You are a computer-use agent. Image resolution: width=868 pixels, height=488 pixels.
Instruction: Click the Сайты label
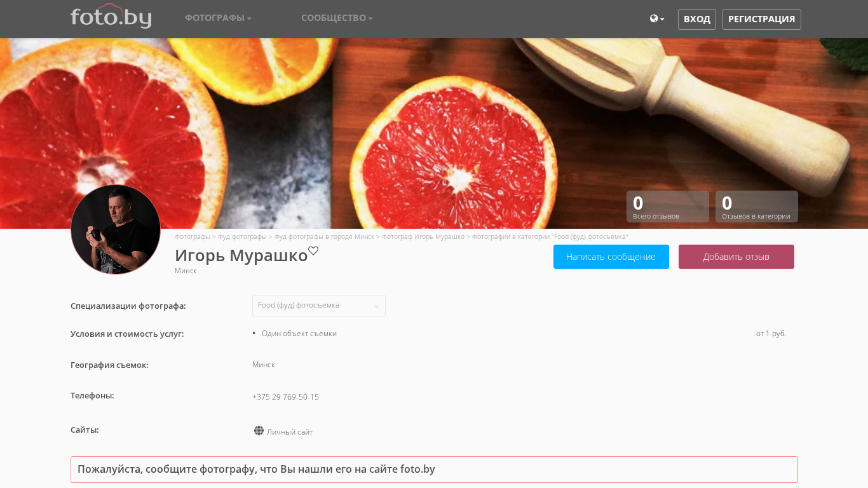(x=85, y=430)
